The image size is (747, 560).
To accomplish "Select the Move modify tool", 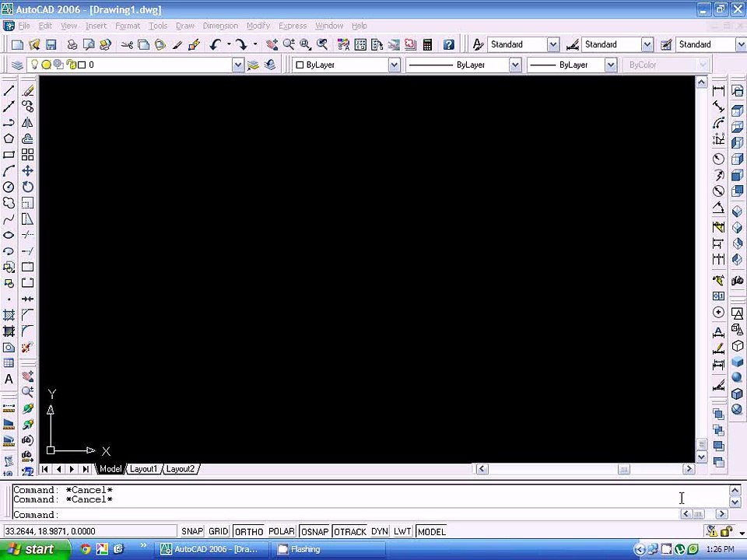I will [x=28, y=171].
